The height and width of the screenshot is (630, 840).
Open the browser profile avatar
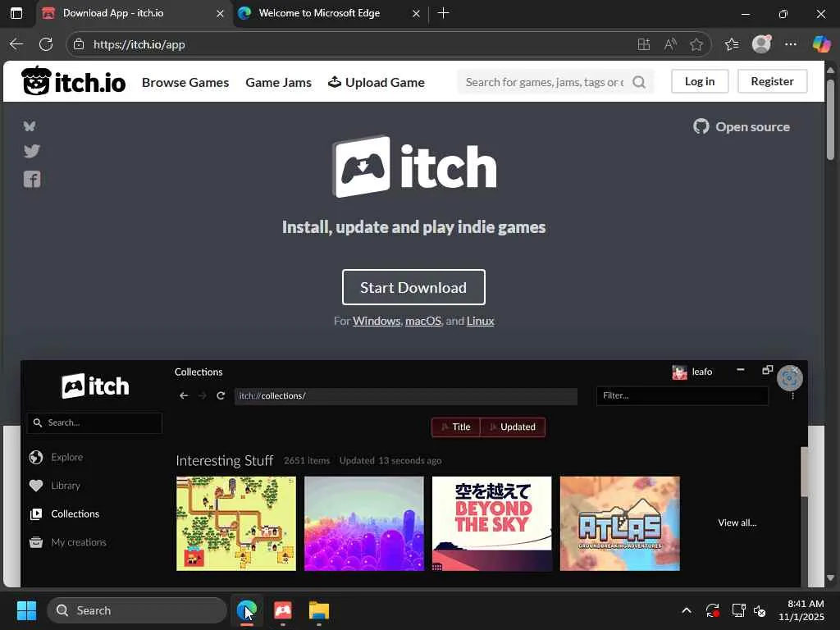coord(761,44)
